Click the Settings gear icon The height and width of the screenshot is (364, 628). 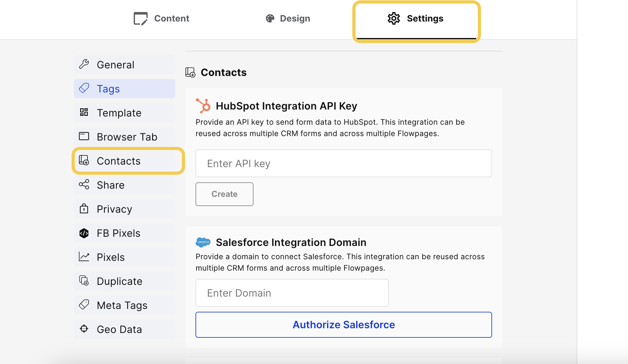click(x=394, y=18)
